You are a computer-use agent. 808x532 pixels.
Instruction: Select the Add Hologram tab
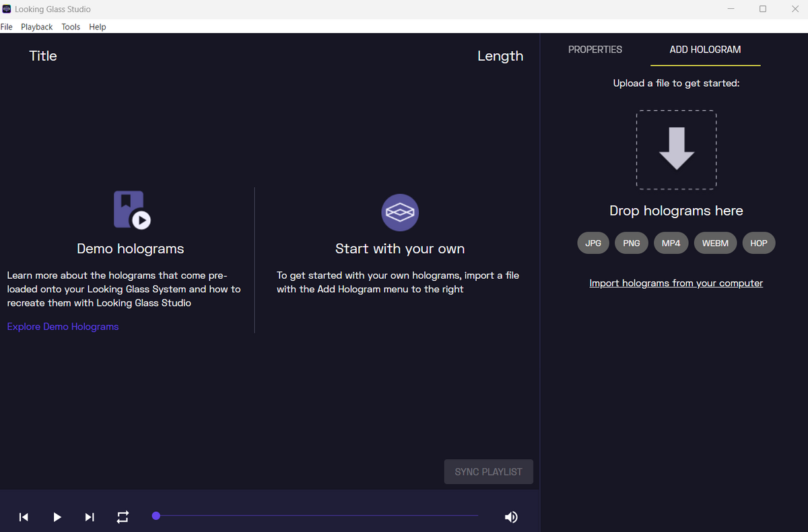click(705, 49)
